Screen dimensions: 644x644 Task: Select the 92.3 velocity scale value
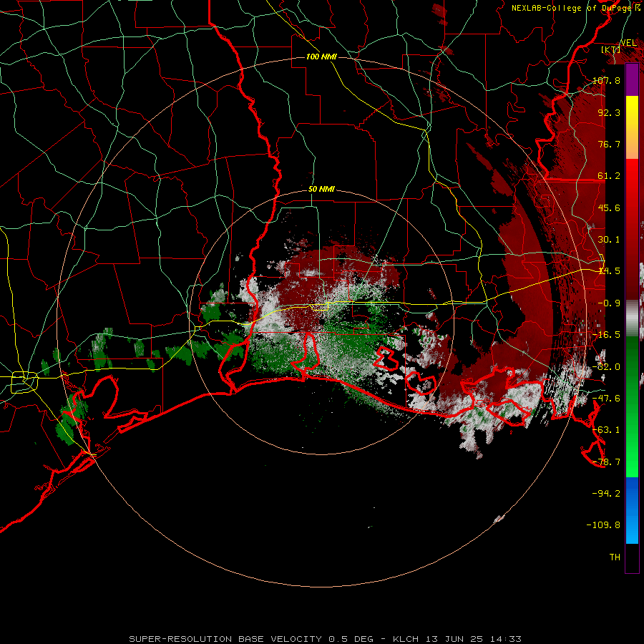coord(609,112)
